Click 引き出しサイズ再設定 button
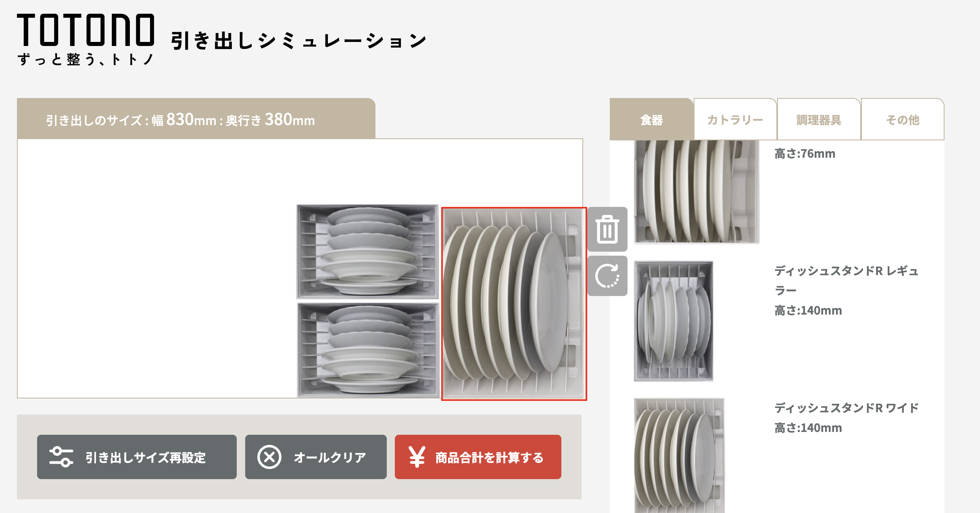Screen dimensions: 980x513 pyautogui.click(x=137, y=457)
